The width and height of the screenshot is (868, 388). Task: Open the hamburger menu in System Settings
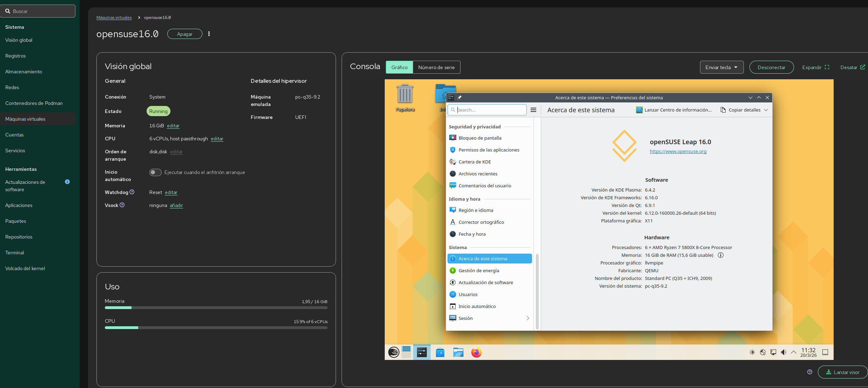pyautogui.click(x=533, y=110)
